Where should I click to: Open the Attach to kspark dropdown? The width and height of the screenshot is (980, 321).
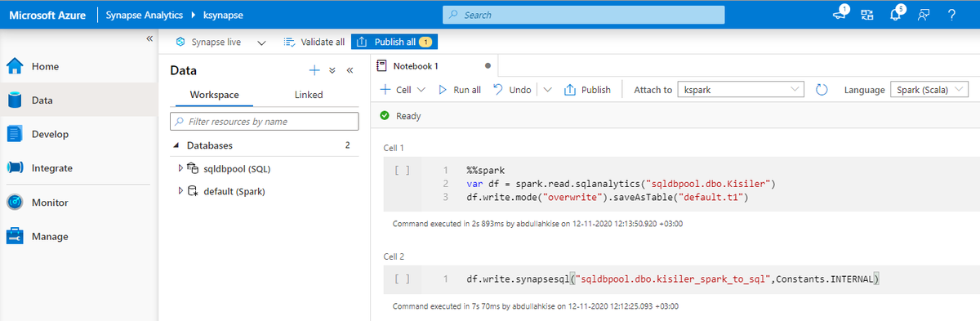(742, 90)
